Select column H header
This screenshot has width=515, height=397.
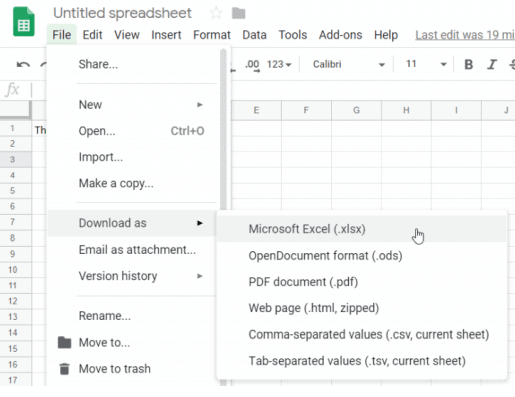[406, 110]
